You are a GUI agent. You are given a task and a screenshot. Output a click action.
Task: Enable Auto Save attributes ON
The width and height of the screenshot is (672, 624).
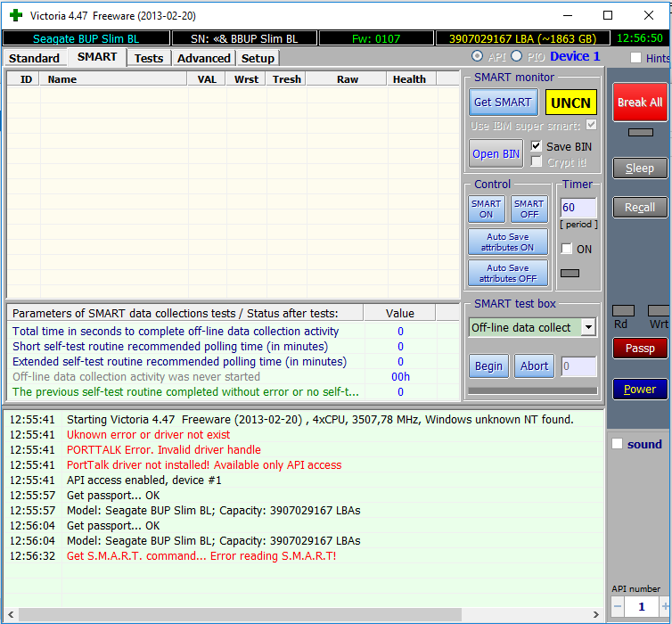tap(507, 242)
